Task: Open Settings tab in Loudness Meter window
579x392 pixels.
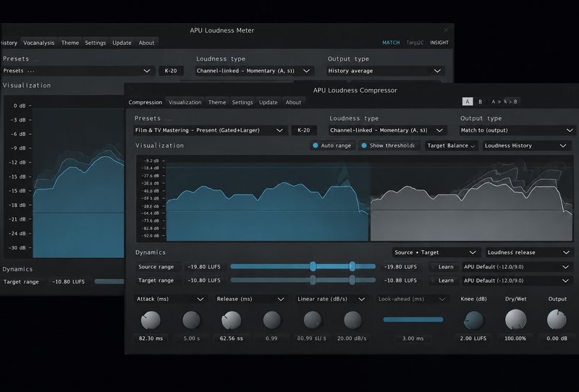Action: pyautogui.click(x=96, y=43)
